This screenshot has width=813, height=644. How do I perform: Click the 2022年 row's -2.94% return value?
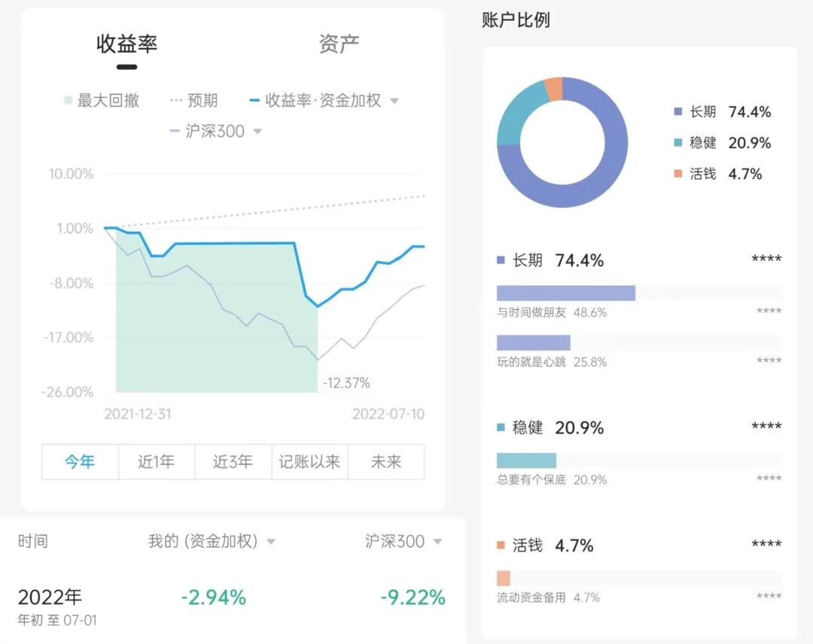pos(214,597)
